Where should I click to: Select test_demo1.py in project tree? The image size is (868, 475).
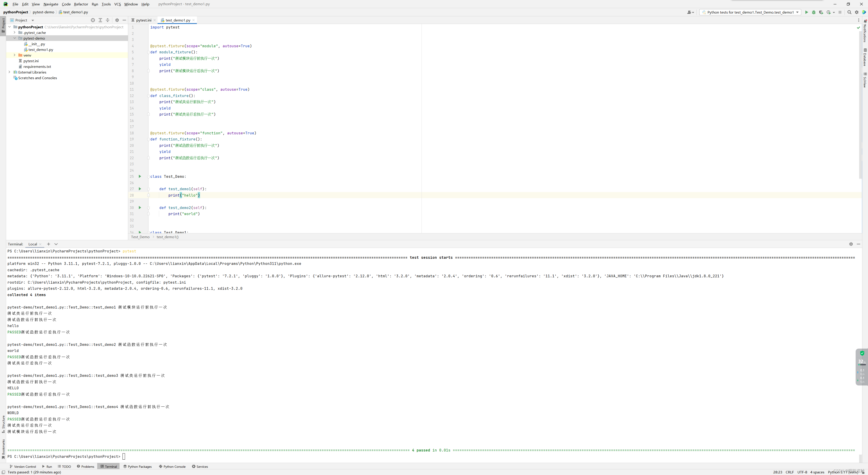tap(38, 50)
